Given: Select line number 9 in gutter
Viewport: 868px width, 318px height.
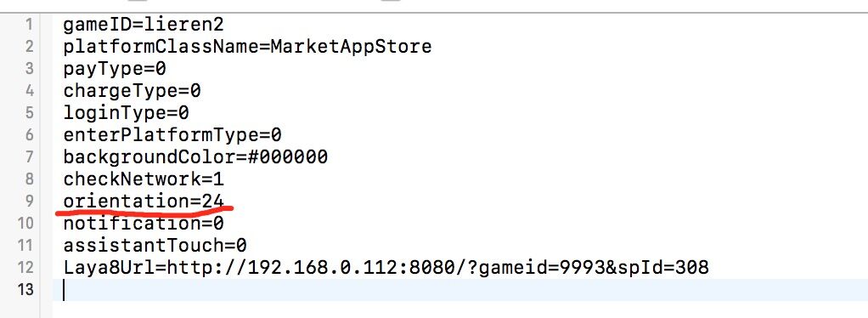Looking at the screenshot, I should [29, 202].
